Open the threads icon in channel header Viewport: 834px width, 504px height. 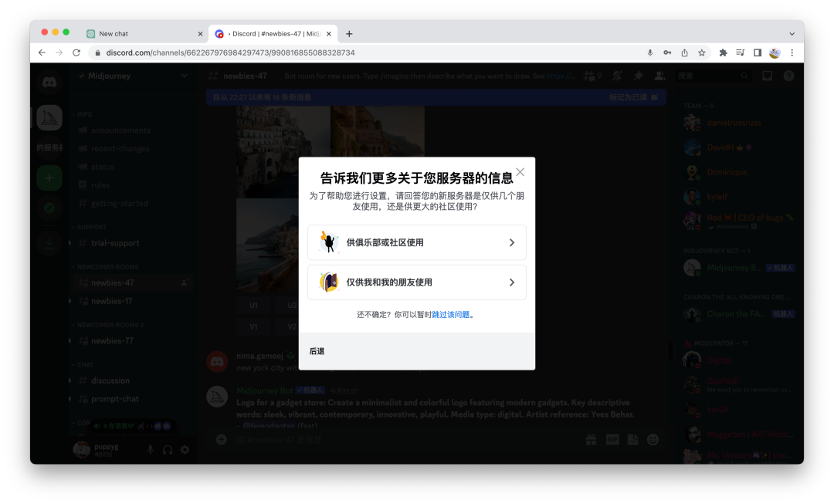pos(592,76)
